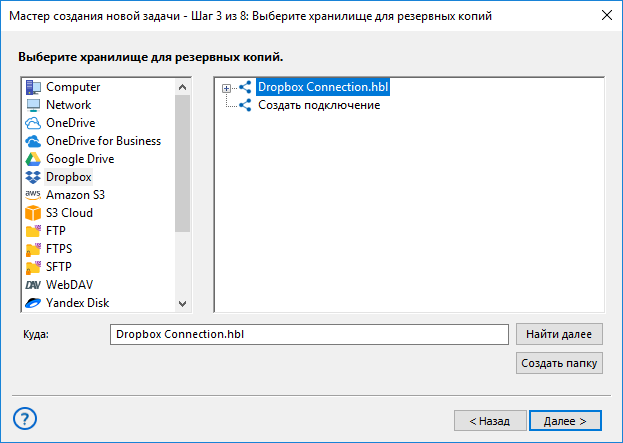Select SFTP label in storage list
The height and width of the screenshot is (443, 623).
[59, 267]
